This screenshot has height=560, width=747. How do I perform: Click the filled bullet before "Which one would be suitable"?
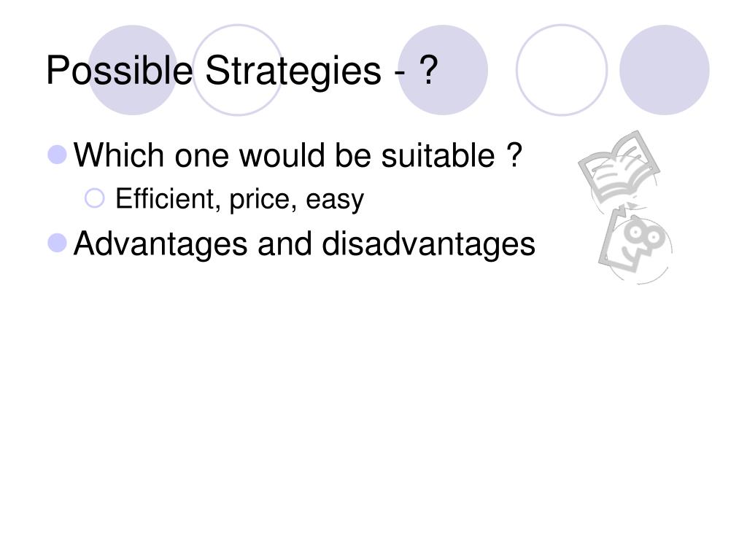click(x=58, y=155)
